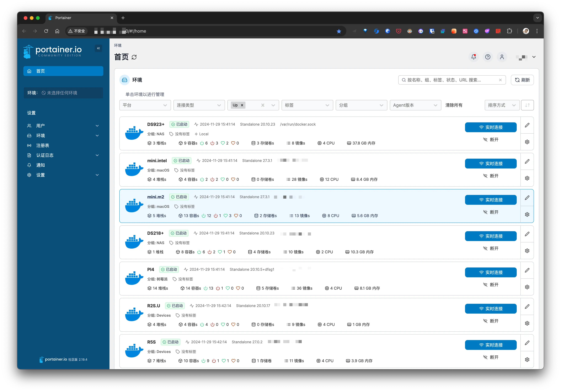The image size is (561, 392).
Task: Click the pencil edit icon for DS923+
Action: 527,125
